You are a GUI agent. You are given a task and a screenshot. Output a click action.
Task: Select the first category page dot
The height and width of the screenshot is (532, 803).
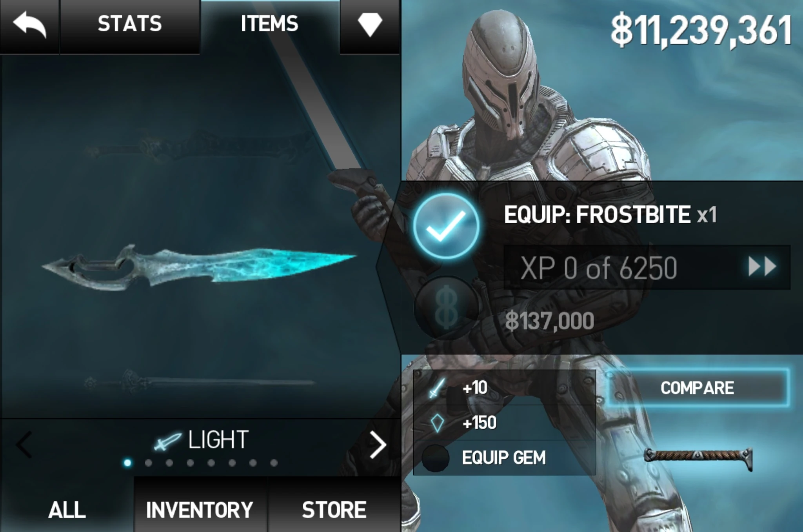(x=127, y=463)
